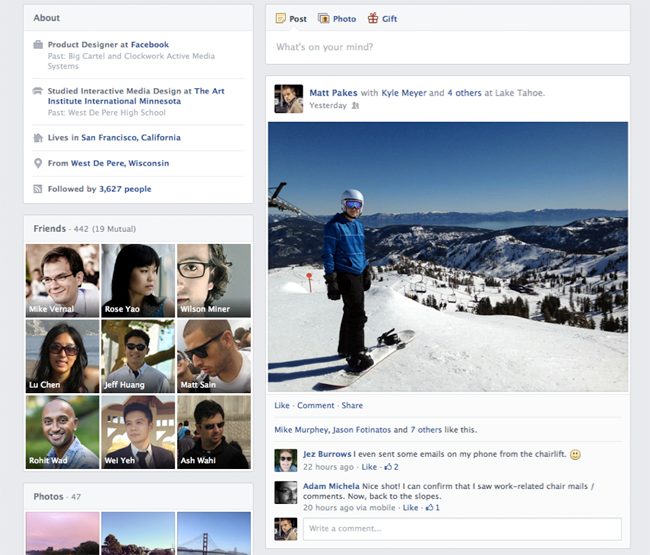Screen dimensions: 650x555
Task: Open the Facebook employer link
Action: tap(150, 44)
